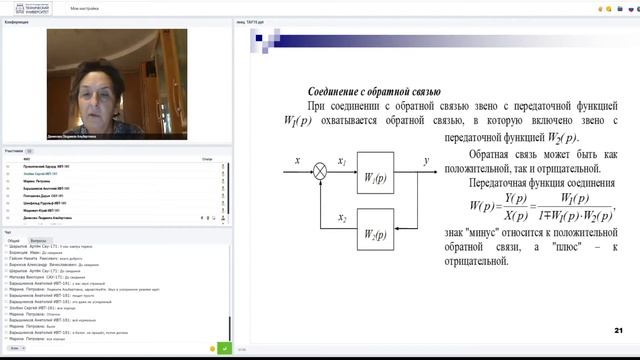Click left grey icon beside Злобин Сергей row

tap(7, 174)
